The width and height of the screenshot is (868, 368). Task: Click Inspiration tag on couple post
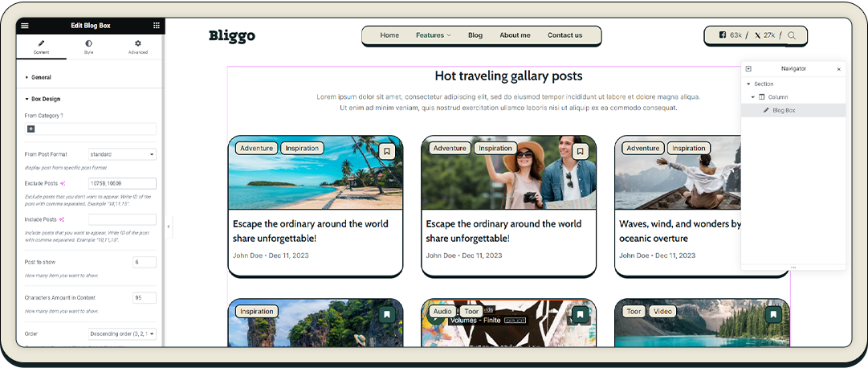(x=495, y=148)
